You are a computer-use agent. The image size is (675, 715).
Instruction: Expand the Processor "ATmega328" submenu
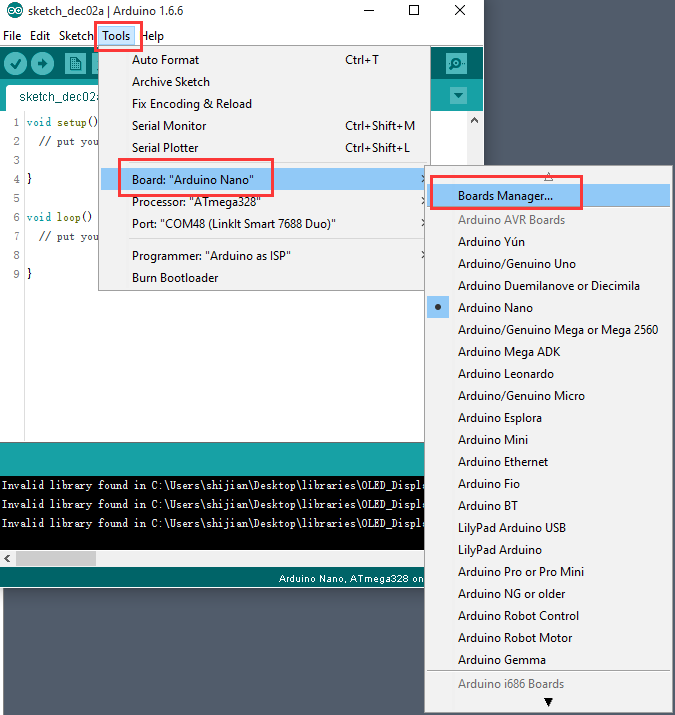(x=263, y=202)
